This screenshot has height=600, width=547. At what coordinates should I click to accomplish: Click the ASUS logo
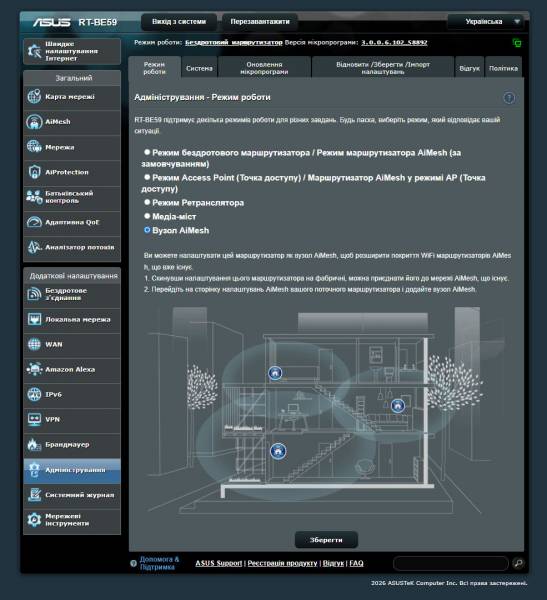coord(51,22)
